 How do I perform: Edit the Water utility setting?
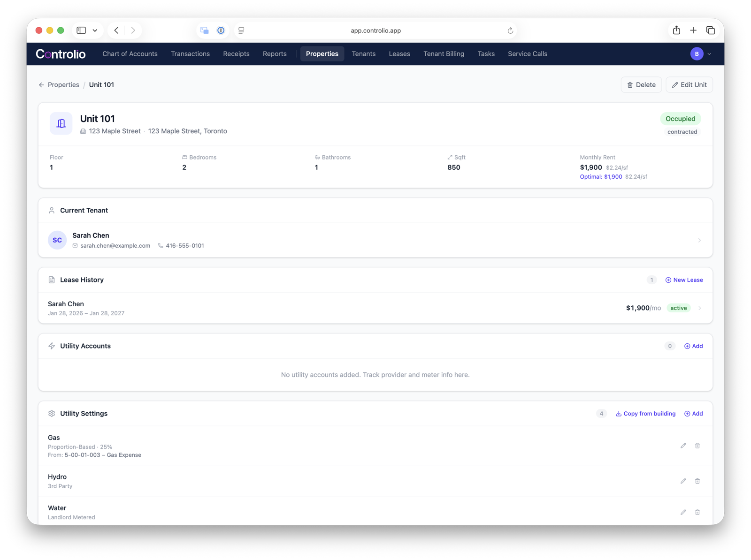683,512
